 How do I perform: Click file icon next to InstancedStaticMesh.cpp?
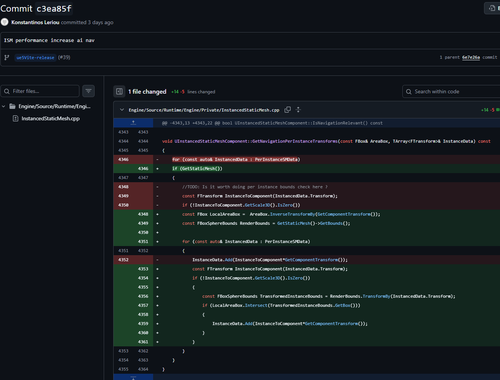pos(15,118)
